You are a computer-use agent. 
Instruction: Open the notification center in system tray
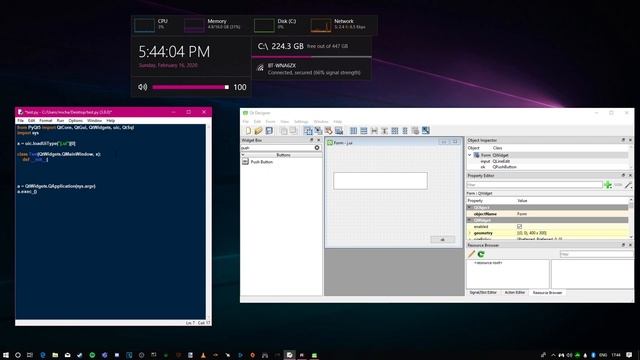tap(629, 355)
